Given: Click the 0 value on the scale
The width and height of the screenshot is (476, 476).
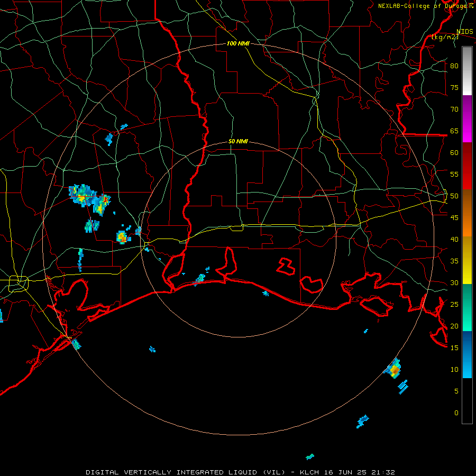Looking at the screenshot, I should [456, 413].
